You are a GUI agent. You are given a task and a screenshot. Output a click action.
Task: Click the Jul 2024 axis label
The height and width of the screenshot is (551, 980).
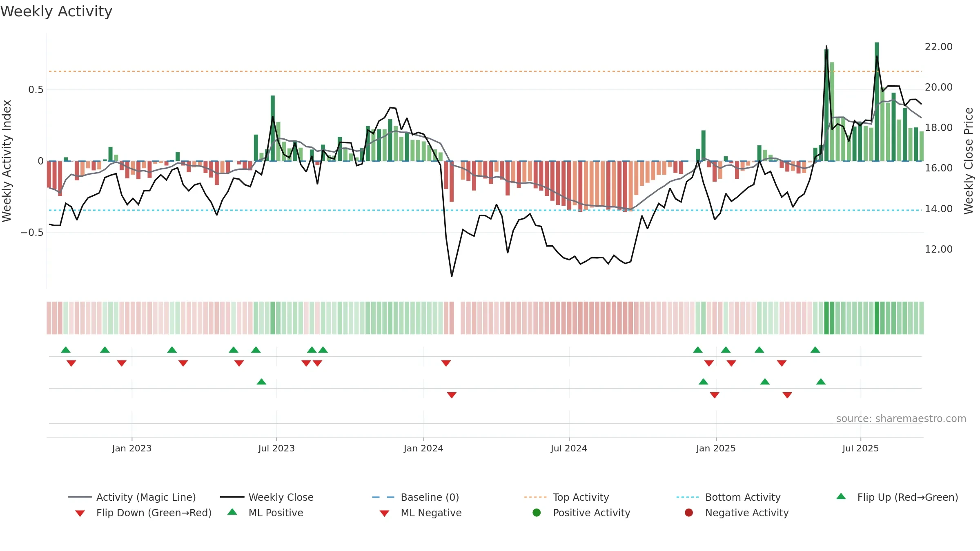click(569, 448)
